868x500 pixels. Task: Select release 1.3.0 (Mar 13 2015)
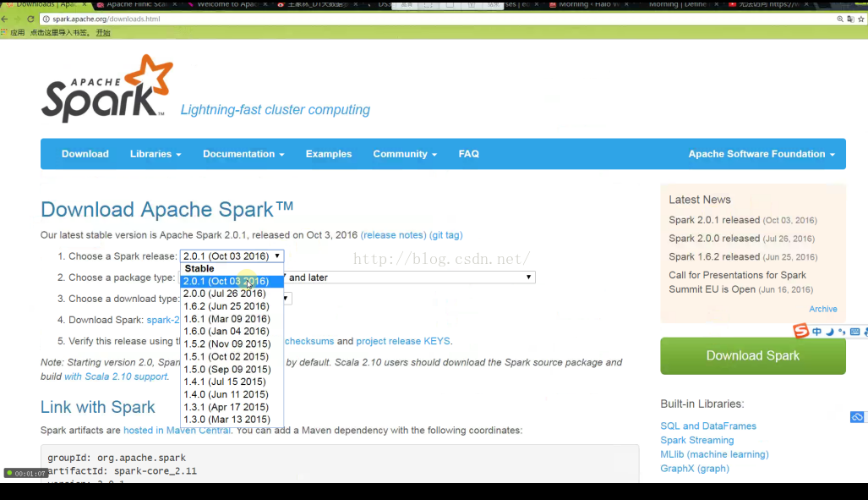[x=232, y=420]
